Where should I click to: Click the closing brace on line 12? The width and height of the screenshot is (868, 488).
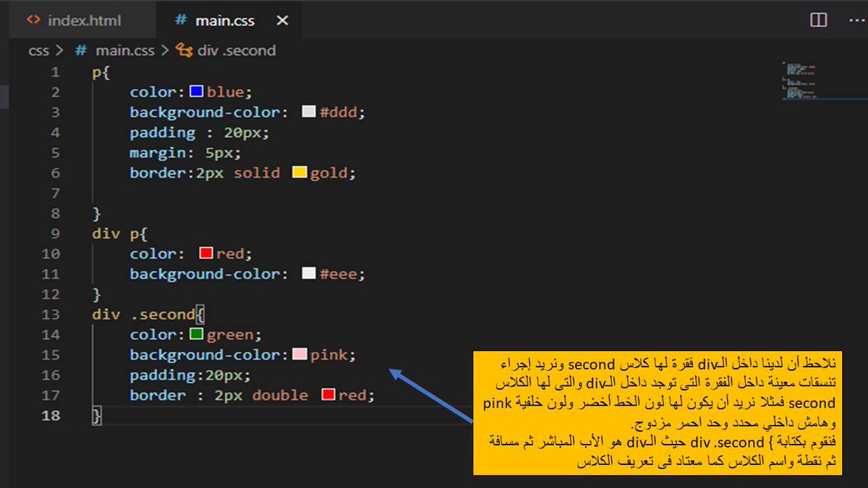pyautogui.click(x=96, y=294)
